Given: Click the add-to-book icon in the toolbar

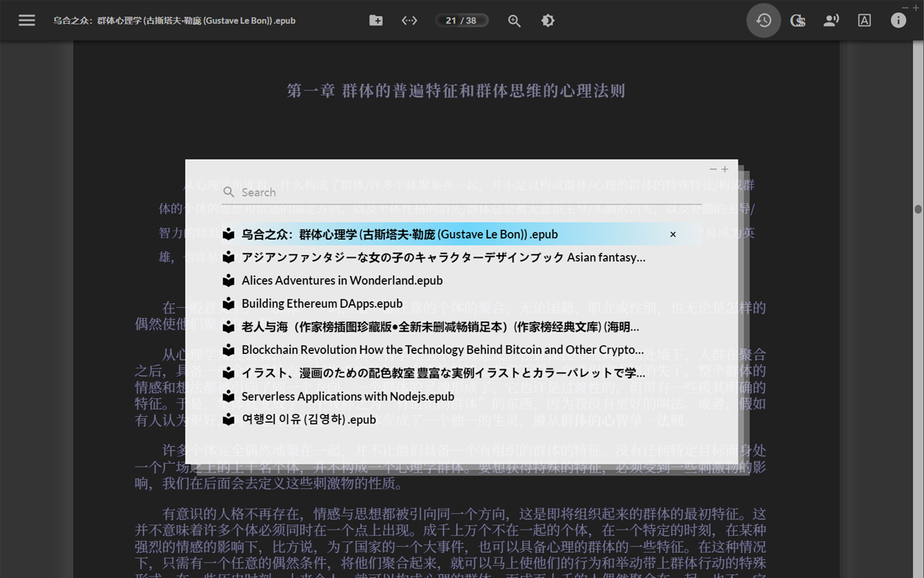Looking at the screenshot, I should (375, 20).
